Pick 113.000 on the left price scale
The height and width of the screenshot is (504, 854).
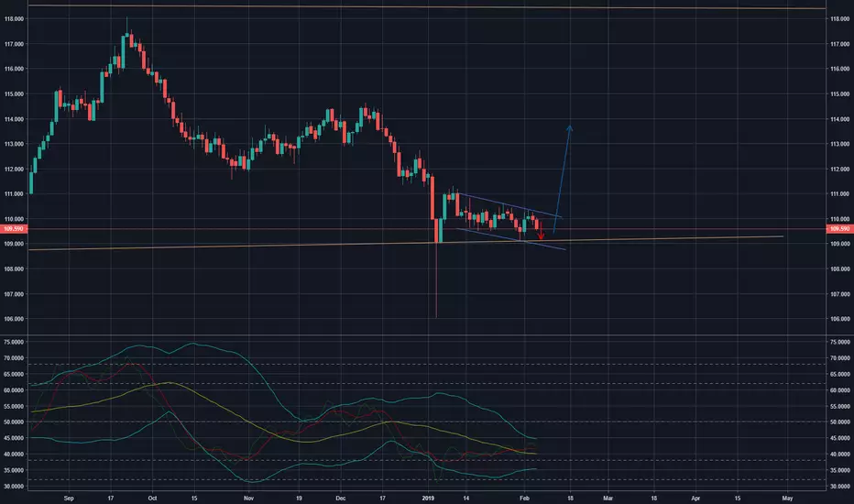click(14, 144)
